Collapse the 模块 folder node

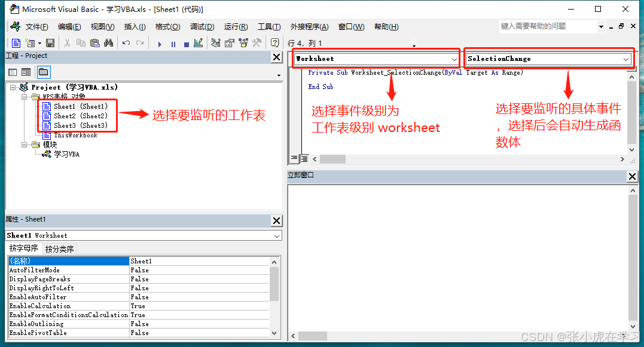tap(25, 145)
